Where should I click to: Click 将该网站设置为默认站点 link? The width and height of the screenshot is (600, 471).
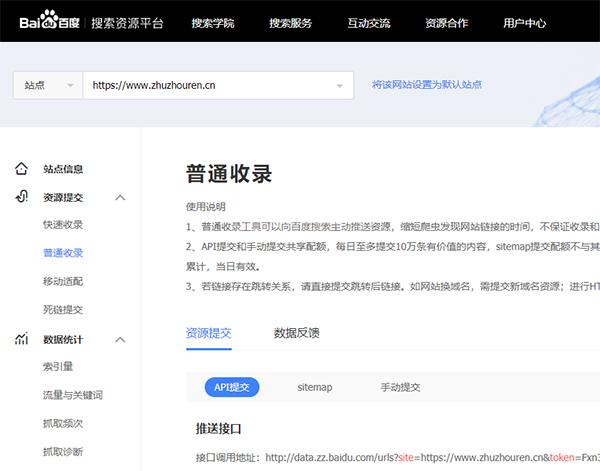click(427, 85)
